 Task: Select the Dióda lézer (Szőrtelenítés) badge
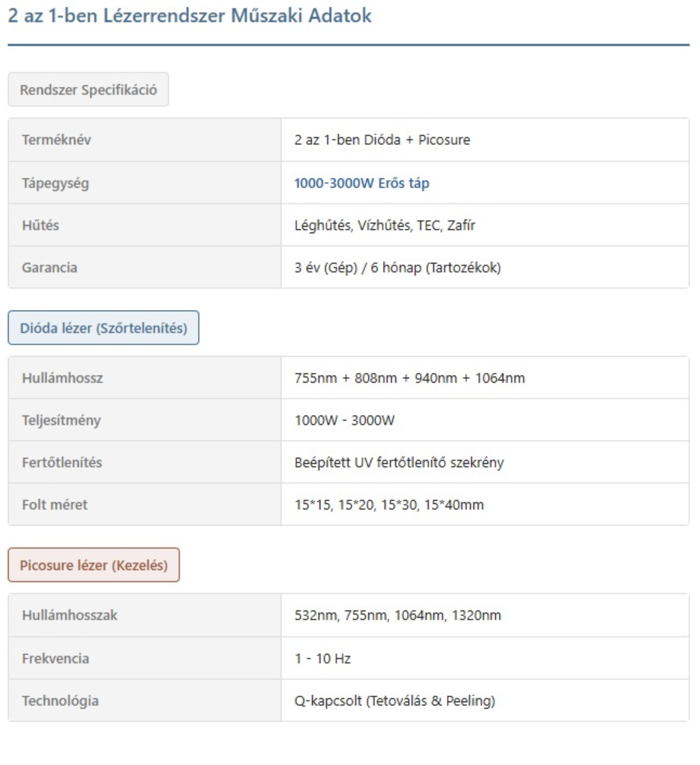point(103,328)
